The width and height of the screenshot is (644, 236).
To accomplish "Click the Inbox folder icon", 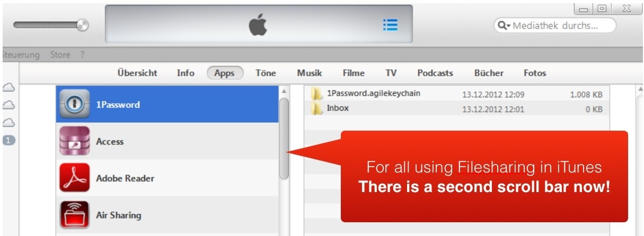I will tap(316, 109).
